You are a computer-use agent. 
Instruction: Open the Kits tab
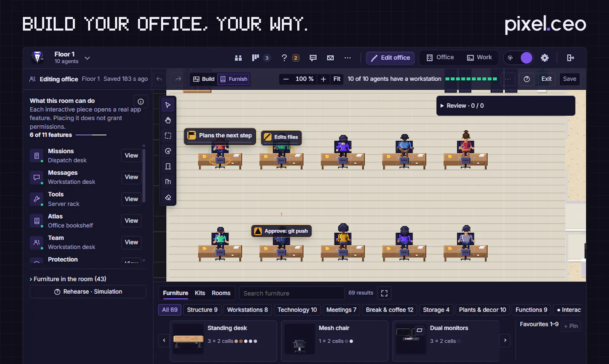pos(200,293)
